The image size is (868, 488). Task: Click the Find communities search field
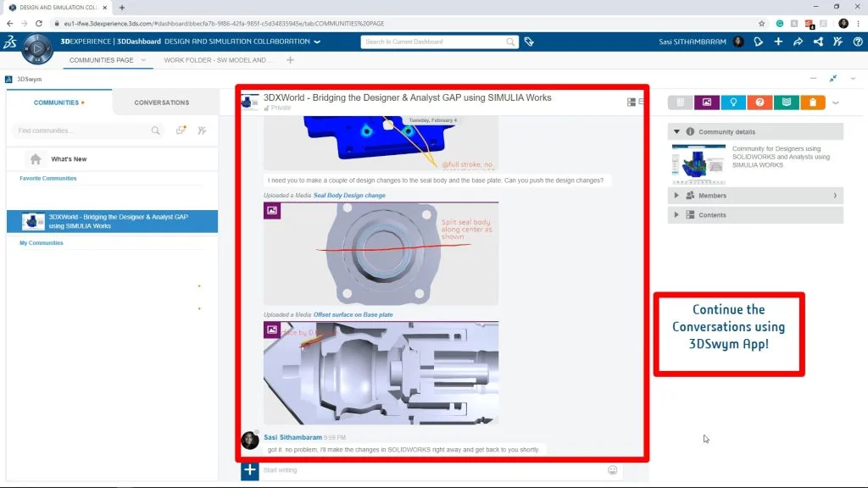point(81,130)
